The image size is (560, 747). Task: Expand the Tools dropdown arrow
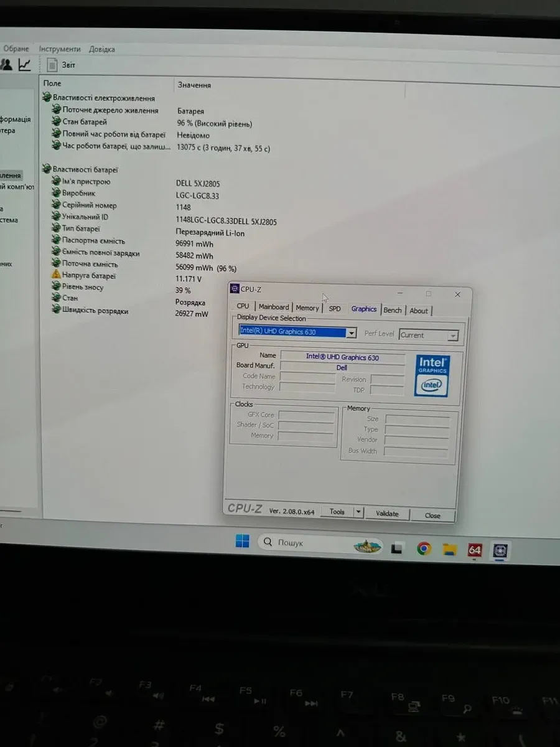tap(358, 512)
